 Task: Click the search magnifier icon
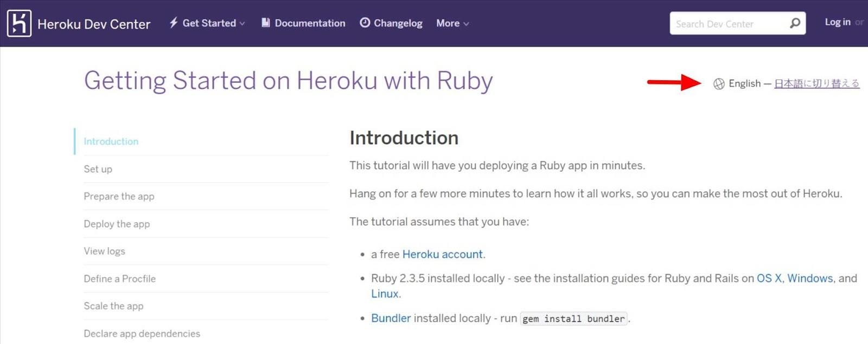coord(794,23)
